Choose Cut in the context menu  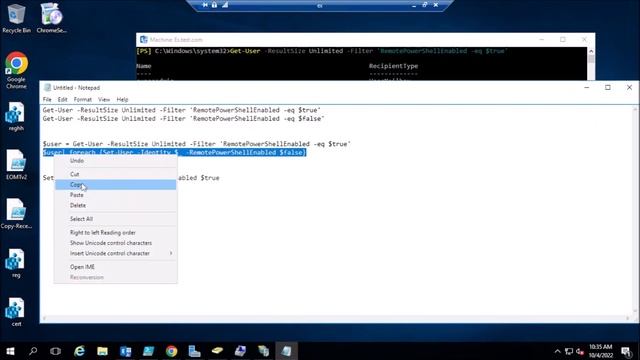(x=116, y=174)
